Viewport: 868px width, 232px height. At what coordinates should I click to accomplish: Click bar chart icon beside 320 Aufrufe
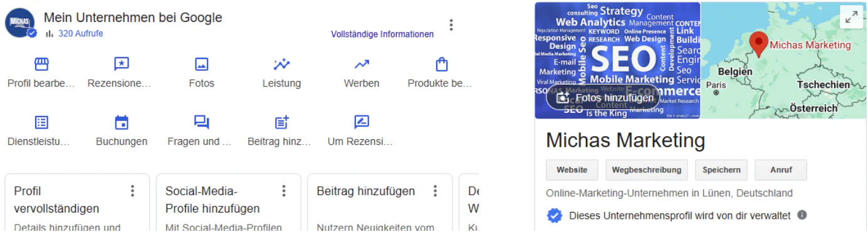tap(49, 34)
